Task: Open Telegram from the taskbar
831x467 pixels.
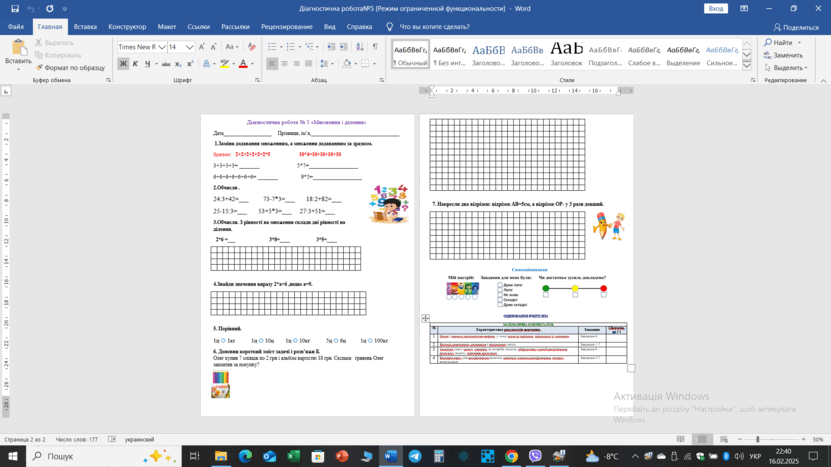Action: pos(414,456)
